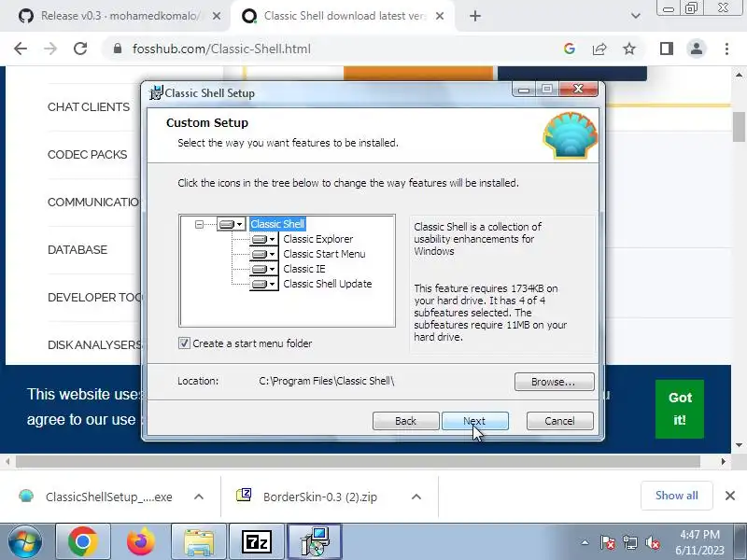Share this page via the share icon

599,49
